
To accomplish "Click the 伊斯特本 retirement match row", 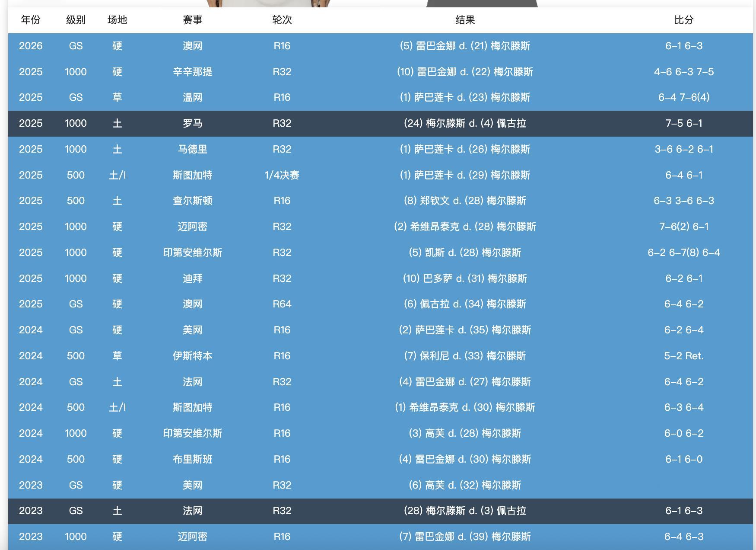I will (x=378, y=356).
